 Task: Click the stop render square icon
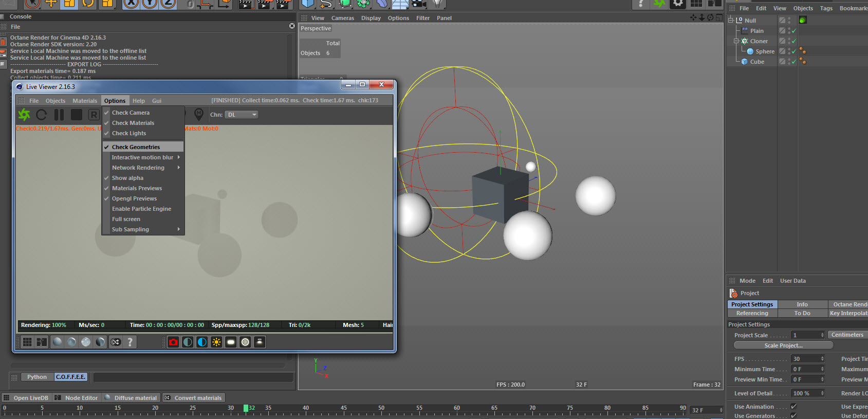tap(77, 115)
